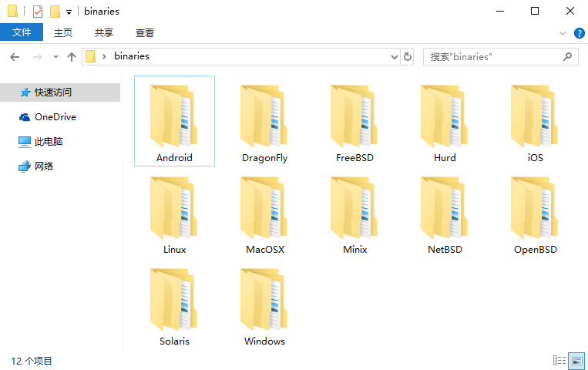The width and height of the screenshot is (588, 370).
Task: Go forward with the right arrow
Action: [x=38, y=57]
